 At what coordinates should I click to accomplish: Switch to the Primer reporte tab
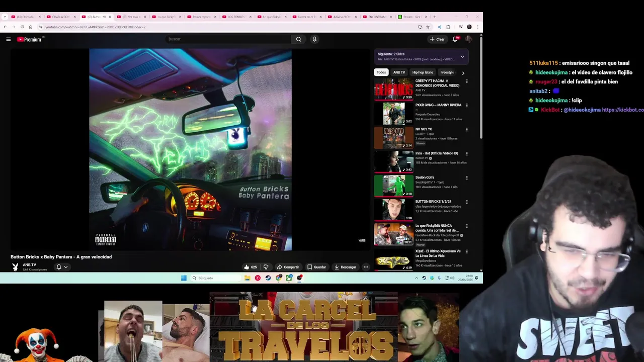pos(202,17)
